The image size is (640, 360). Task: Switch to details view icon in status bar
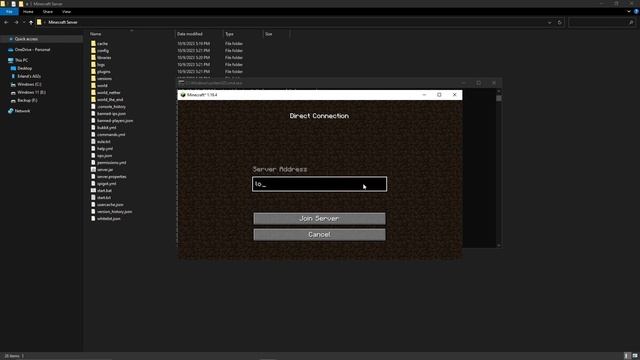pos(627,356)
